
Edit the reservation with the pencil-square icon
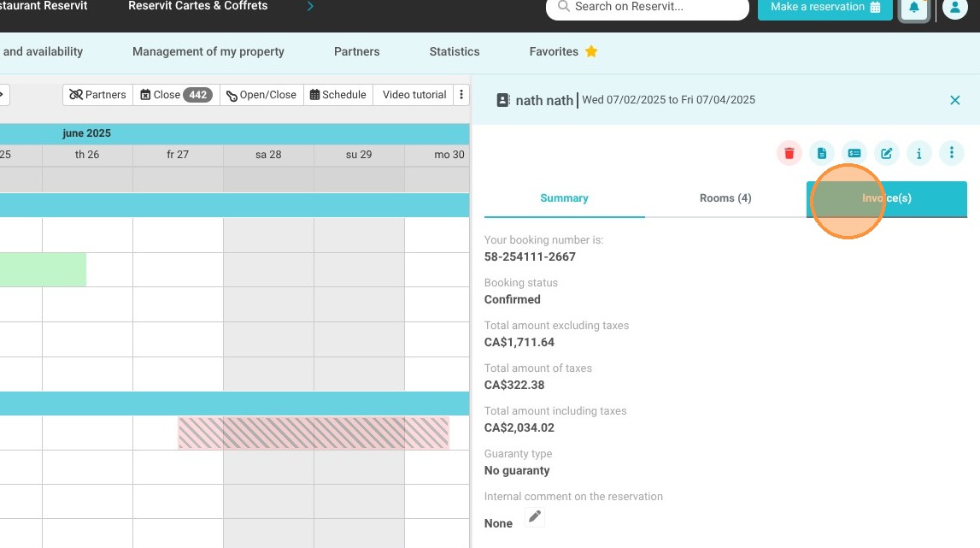click(887, 153)
